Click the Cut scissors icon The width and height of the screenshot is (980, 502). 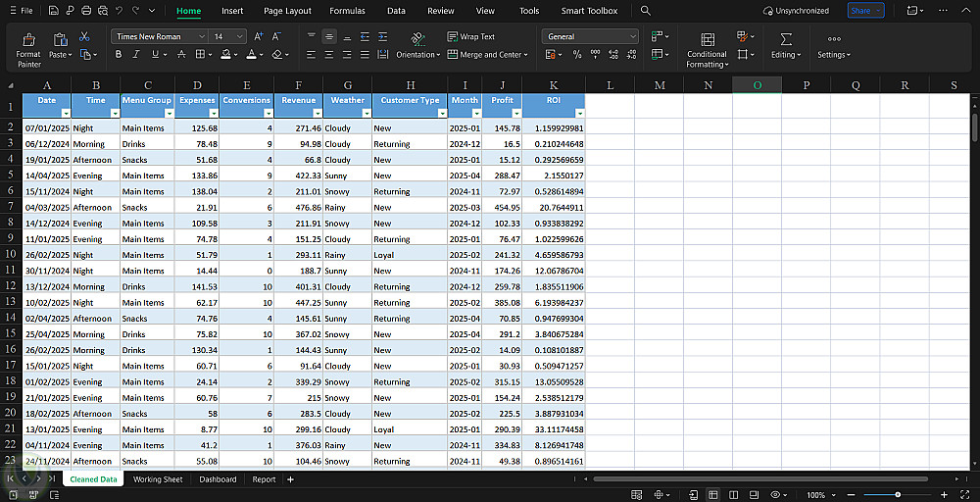point(85,36)
